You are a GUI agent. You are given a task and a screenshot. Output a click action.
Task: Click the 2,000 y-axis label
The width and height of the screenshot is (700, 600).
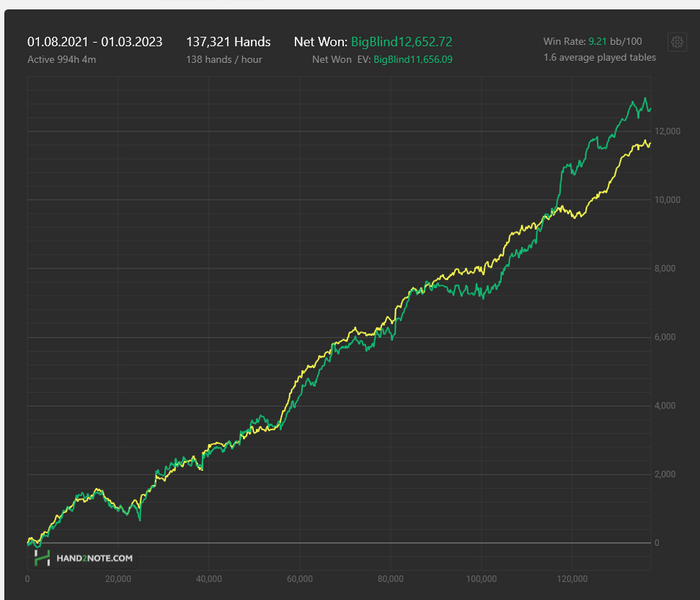665,474
